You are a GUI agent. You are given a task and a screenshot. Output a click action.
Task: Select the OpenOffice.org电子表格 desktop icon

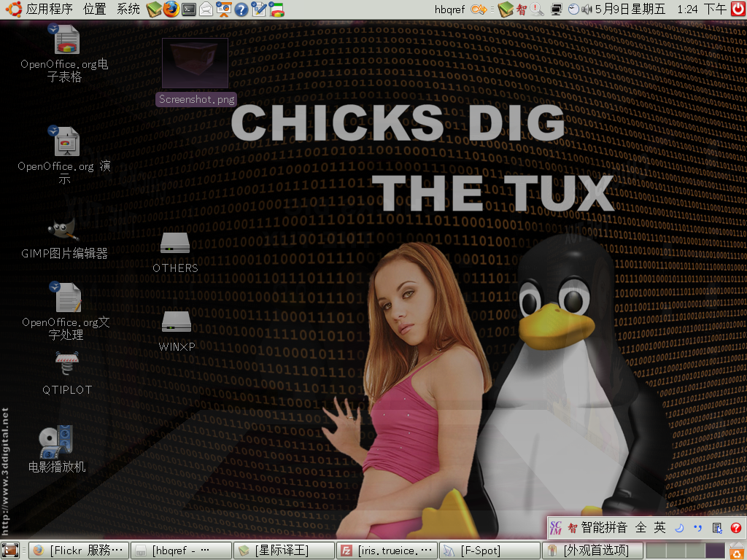click(x=65, y=53)
